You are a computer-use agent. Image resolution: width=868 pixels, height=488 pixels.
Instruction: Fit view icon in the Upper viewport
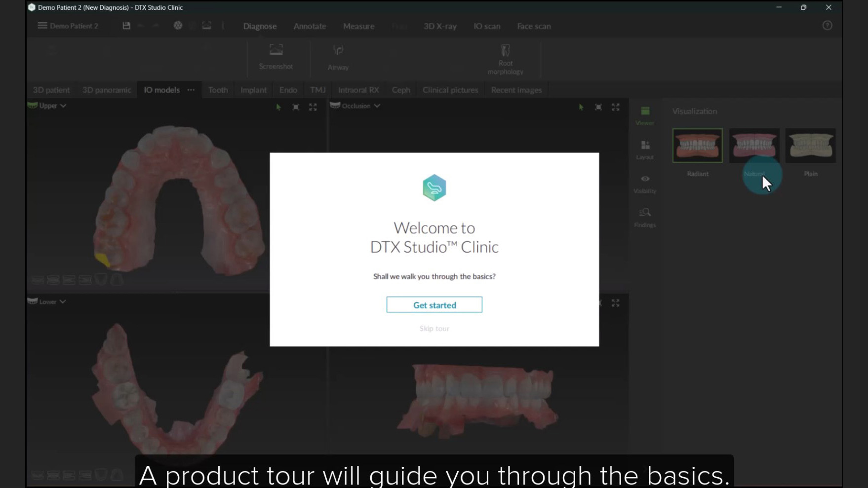coord(296,107)
